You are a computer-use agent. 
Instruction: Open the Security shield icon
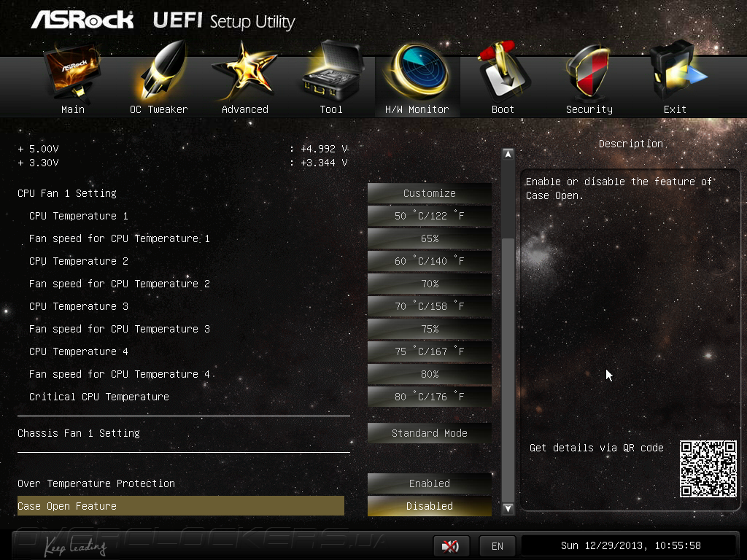tap(589, 71)
